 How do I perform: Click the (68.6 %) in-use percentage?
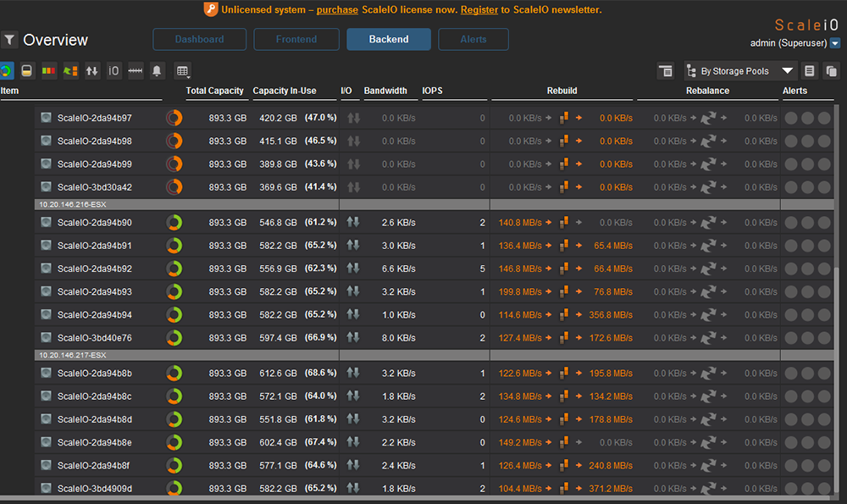[x=320, y=374]
